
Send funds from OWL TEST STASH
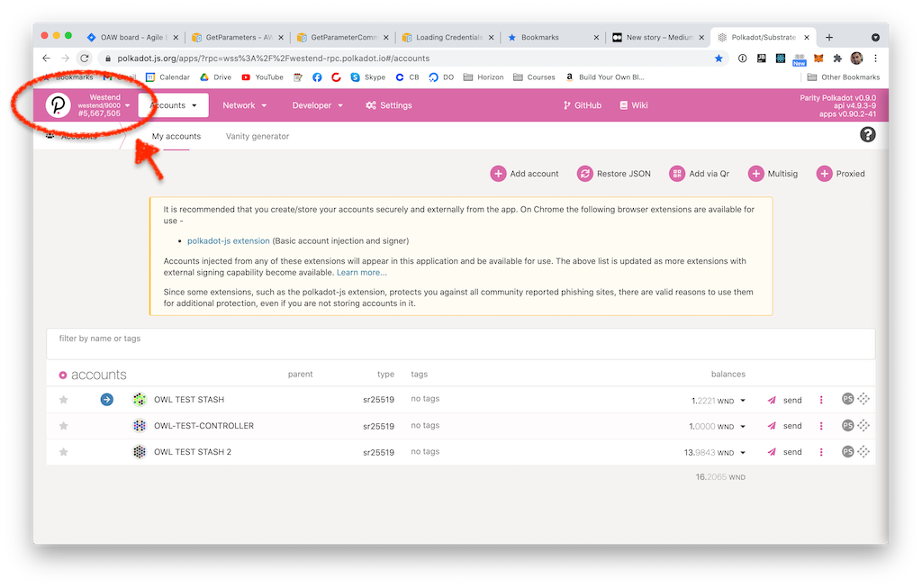click(784, 401)
